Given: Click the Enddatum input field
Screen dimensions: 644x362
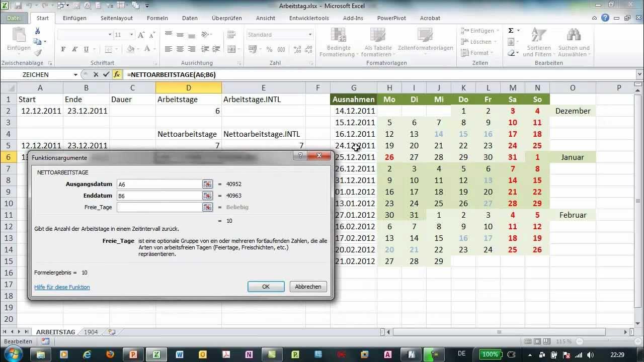Looking at the screenshot, I should (159, 196).
